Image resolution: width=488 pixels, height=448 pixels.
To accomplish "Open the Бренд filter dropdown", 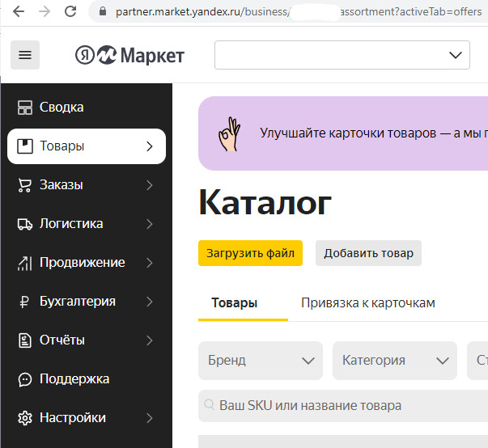I will point(261,361).
